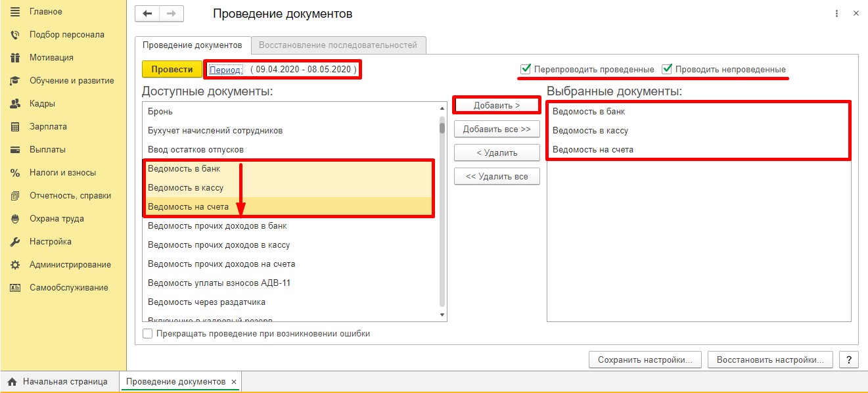
Task: Open Подбор персонала sidebar icon
Action: point(15,35)
